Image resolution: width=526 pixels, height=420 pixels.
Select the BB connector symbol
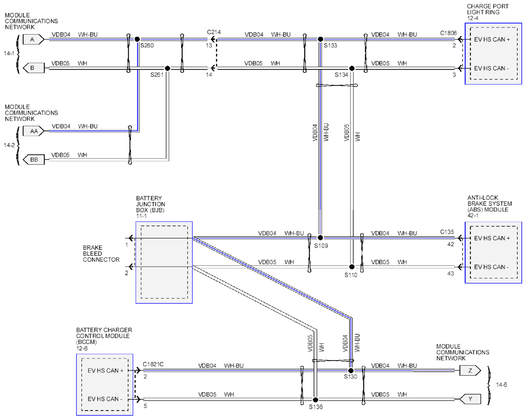tap(34, 160)
